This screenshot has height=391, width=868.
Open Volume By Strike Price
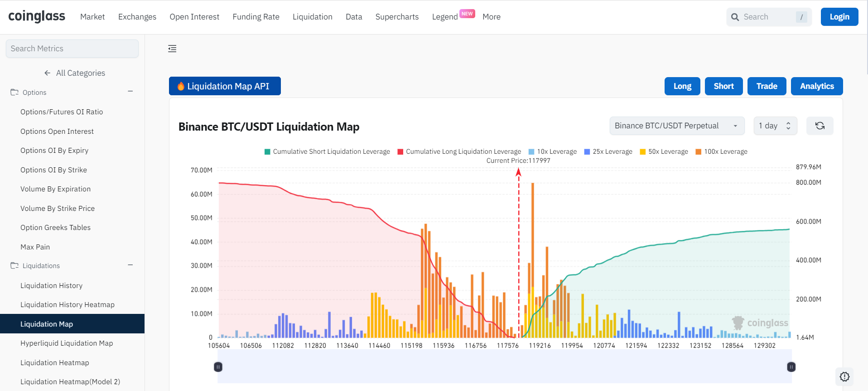(x=58, y=208)
